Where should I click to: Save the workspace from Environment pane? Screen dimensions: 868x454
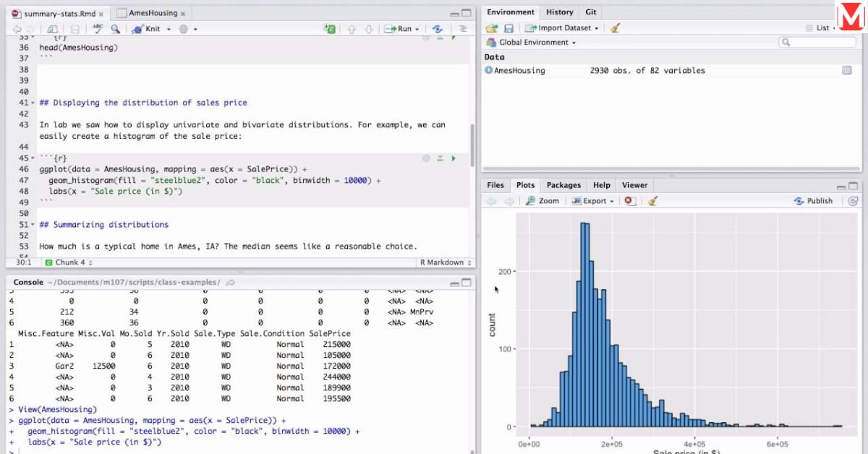(x=509, y=28)
